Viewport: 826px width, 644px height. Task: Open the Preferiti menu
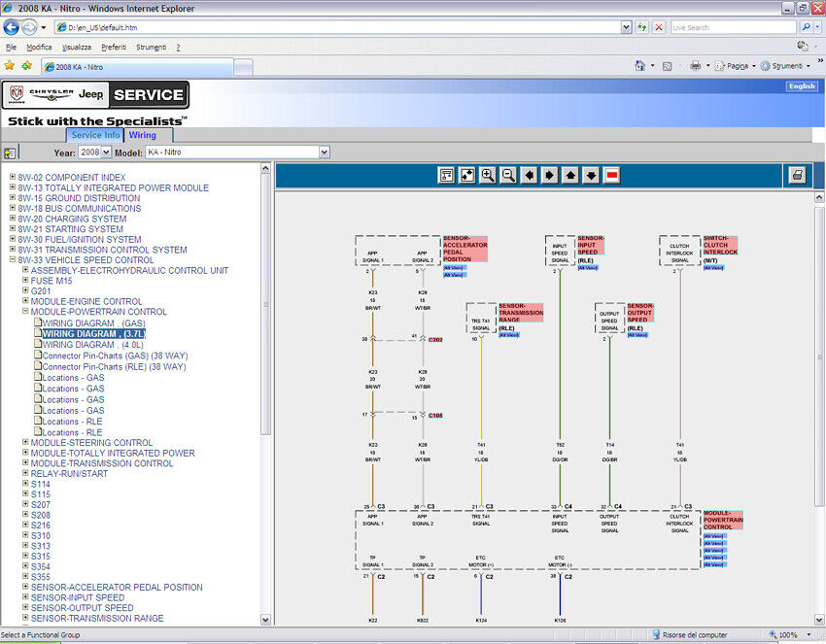click(114, 47)
